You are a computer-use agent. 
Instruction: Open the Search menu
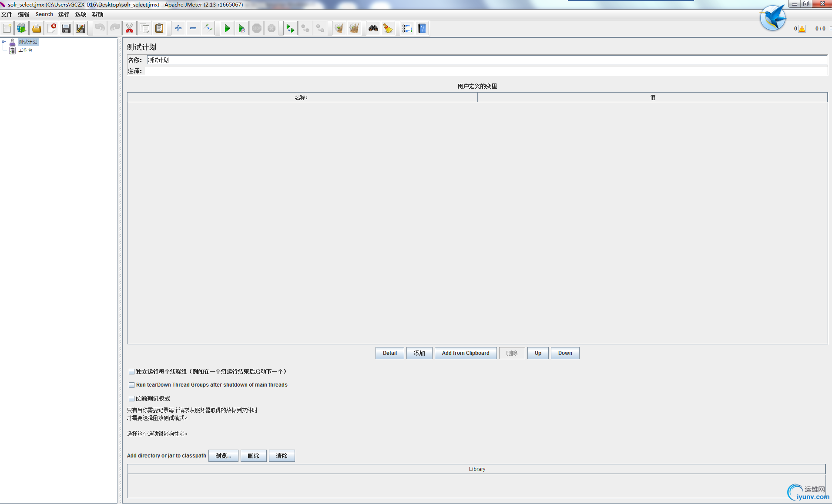tap(44, 14)
